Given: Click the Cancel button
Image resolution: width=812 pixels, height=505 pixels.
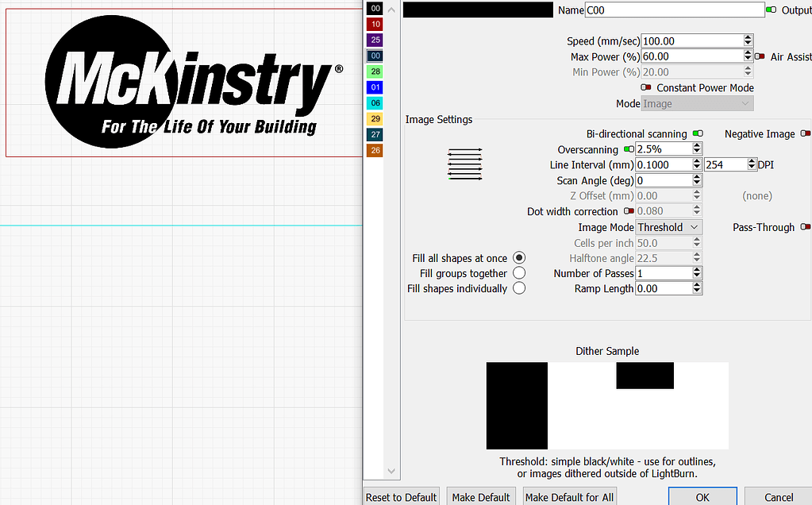Looking at the screenshot, I should 777,496.
